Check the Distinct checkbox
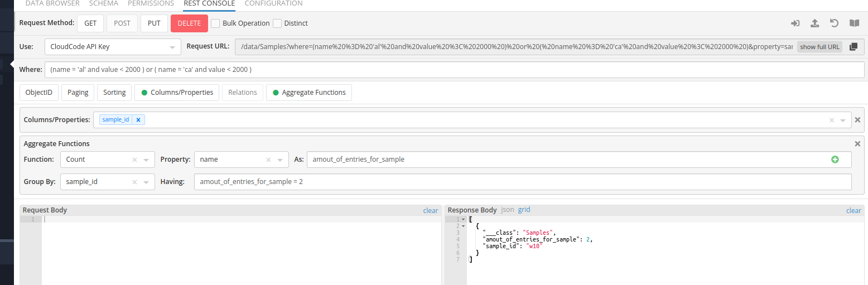The height and width of the screenshot is (285, 868). click(x=277, y=23)
